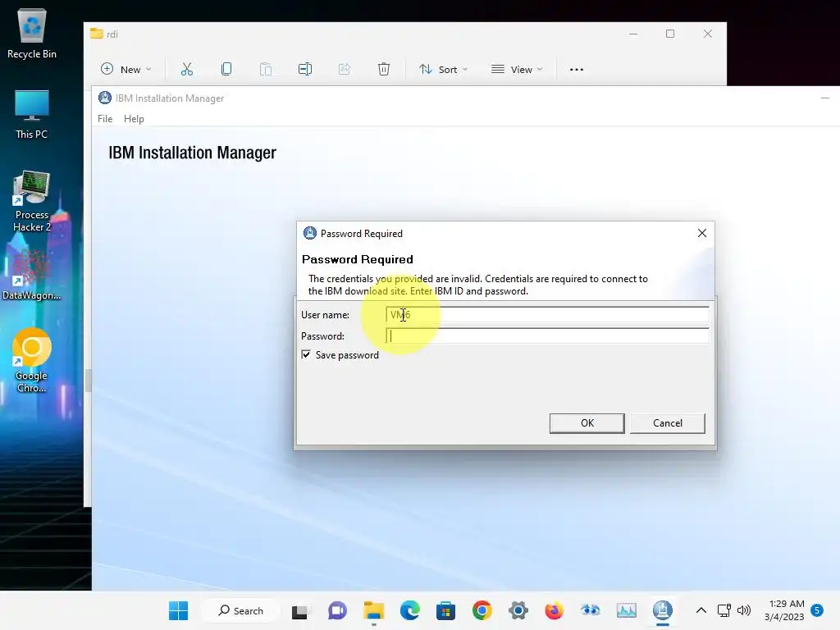840x630 pixels.
Task: Open the Chat app on the taskbar
Action: 337,610
